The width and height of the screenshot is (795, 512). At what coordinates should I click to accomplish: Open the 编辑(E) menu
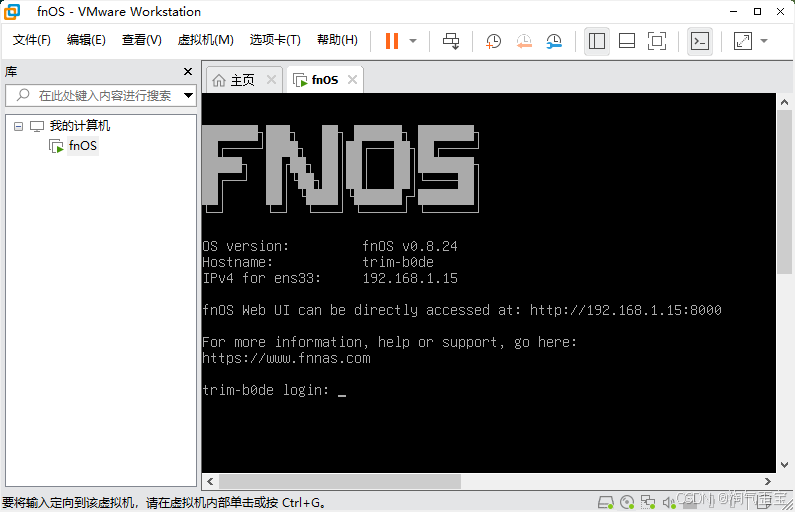(86, 40)
